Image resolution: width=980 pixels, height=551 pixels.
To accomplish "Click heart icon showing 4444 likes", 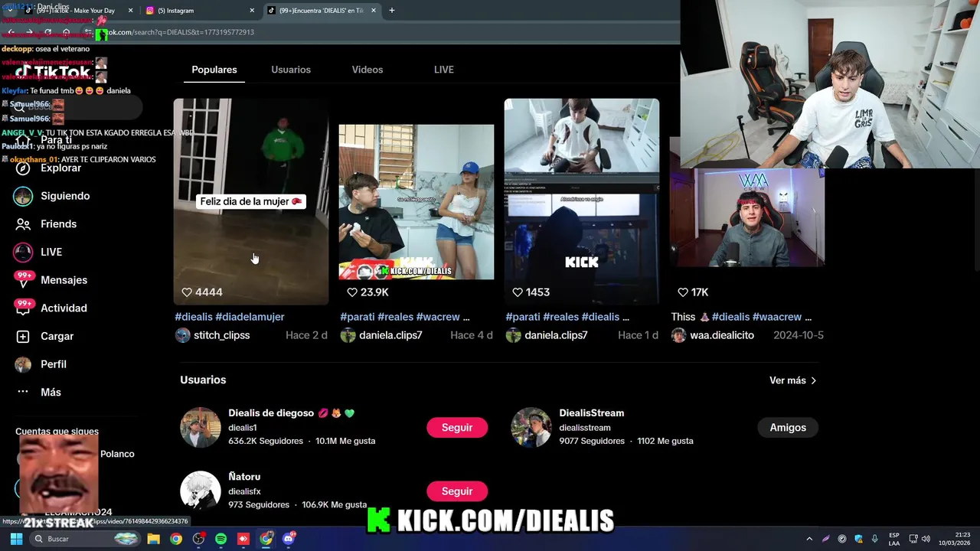I will tap(186, 292).
